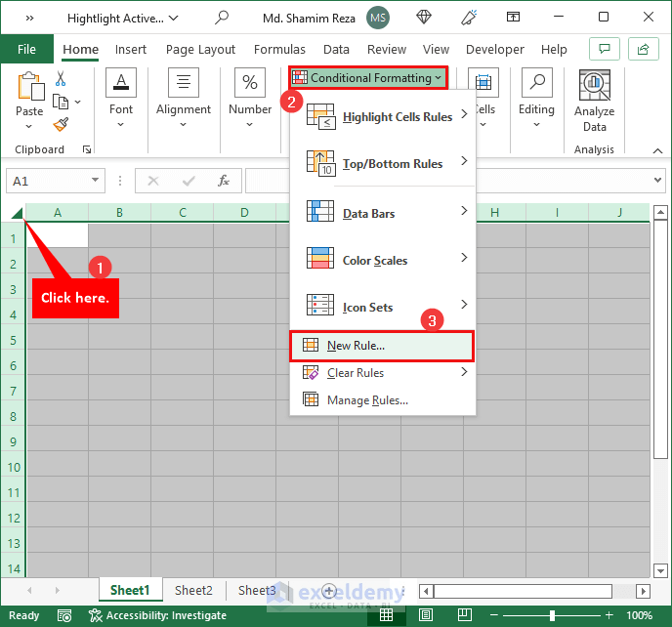
Task: Add a new sheet with plus icon
Action: coord(329,591)
